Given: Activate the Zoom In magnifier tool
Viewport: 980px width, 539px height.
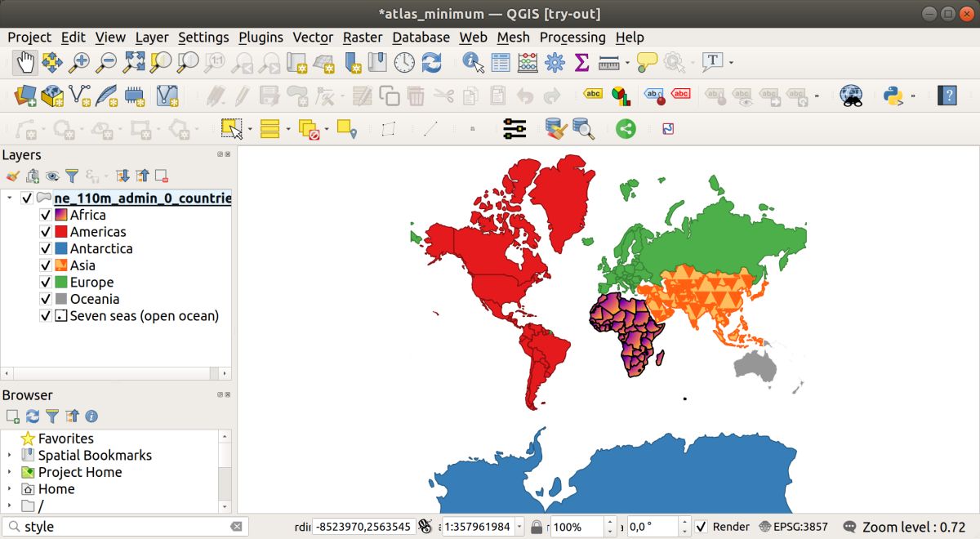Looking at the screenshot, I should 79,61.
